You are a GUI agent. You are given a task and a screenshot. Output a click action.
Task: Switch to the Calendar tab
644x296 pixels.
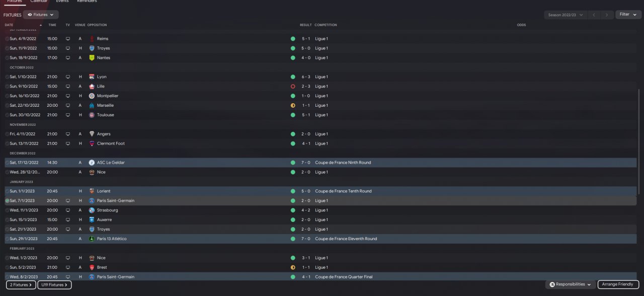point(39,2)
